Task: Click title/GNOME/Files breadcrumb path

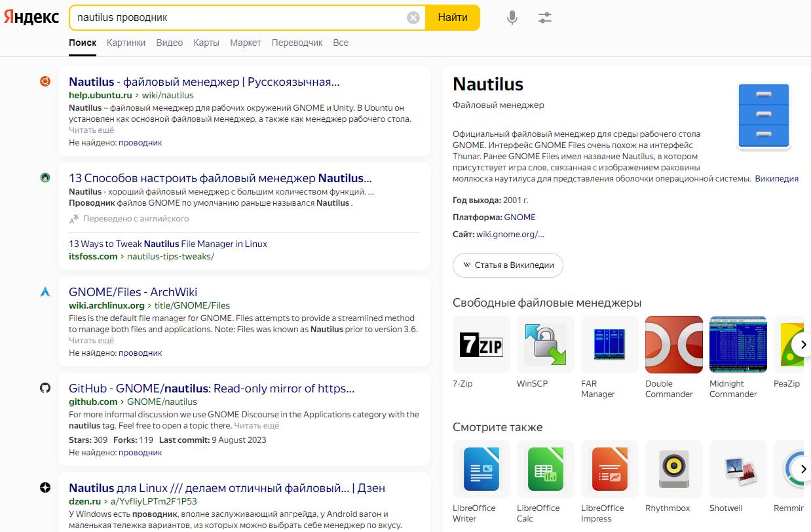Action: pos(192,305)
